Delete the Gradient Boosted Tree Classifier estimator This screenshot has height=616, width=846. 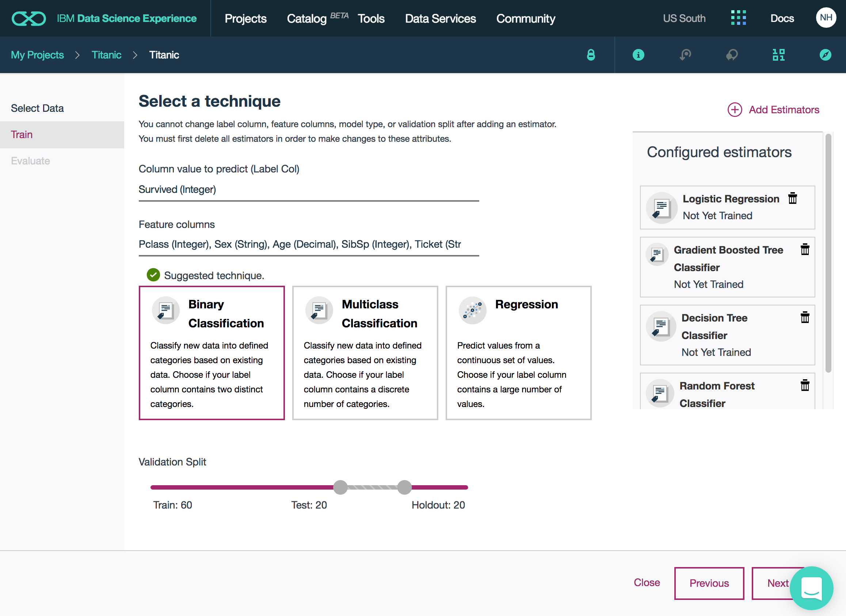pyautogui.click(x=805, y=249)
